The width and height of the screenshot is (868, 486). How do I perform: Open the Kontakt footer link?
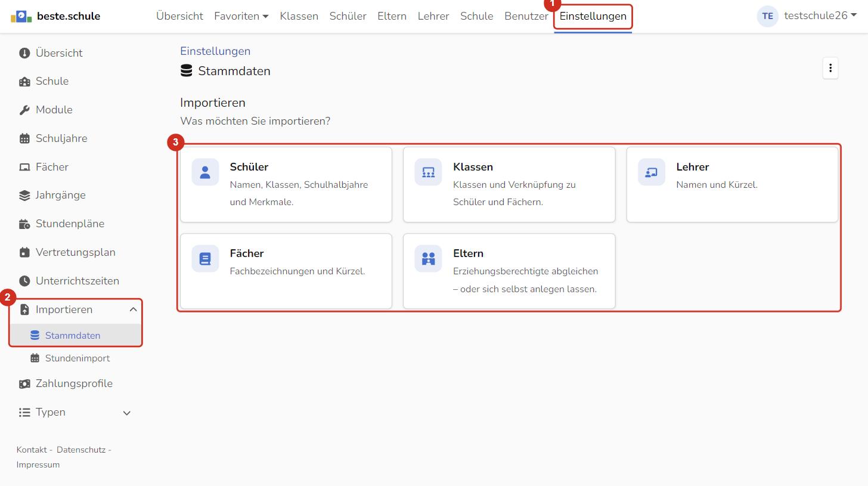(x=32, y=450)
